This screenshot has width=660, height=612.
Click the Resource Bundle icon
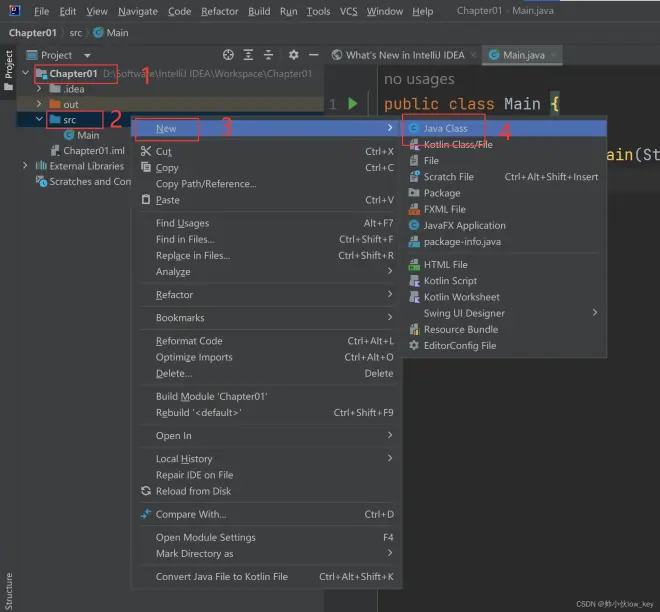(414, 329)
